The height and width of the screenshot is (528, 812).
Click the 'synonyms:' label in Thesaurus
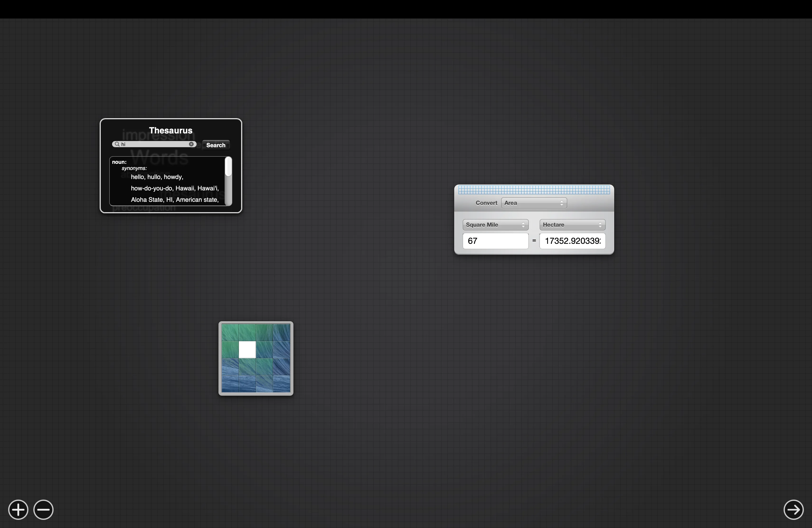coord(134,168)
